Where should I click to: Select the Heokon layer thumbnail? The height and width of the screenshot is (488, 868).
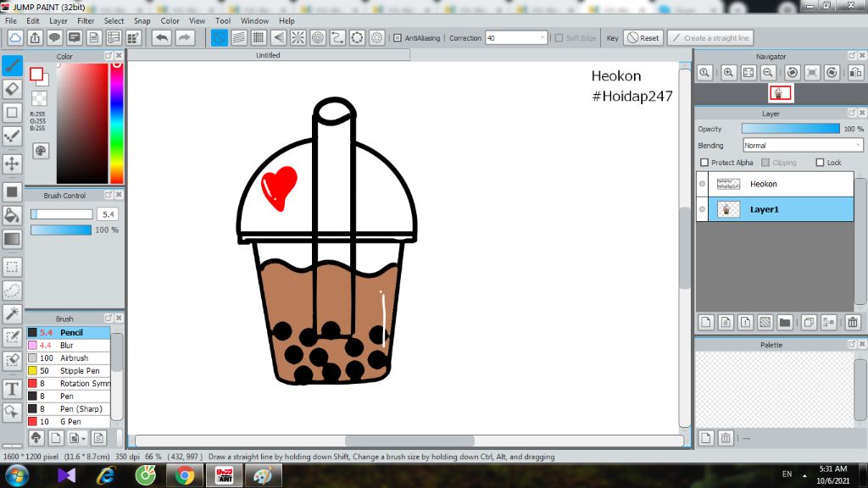tap(728, 184)
